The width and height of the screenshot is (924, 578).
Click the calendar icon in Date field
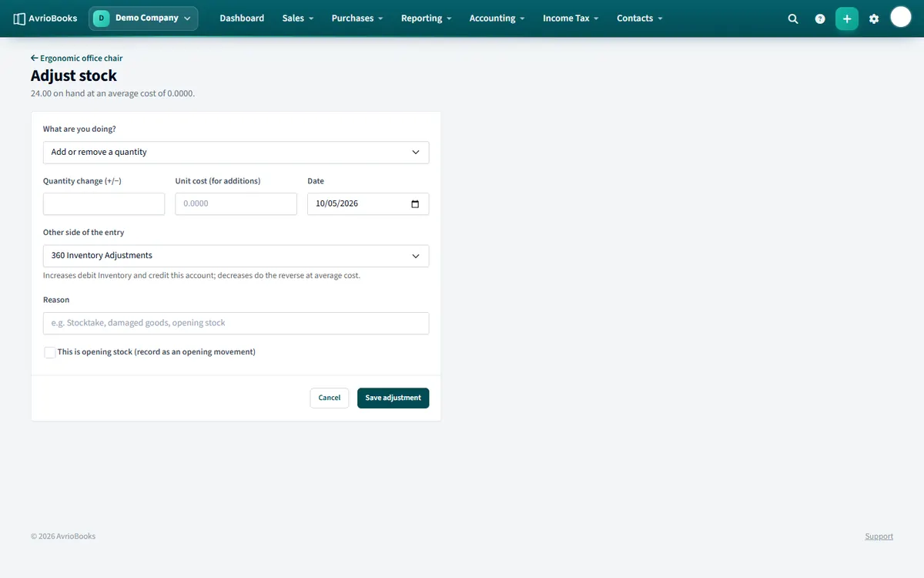pos(415,204)
